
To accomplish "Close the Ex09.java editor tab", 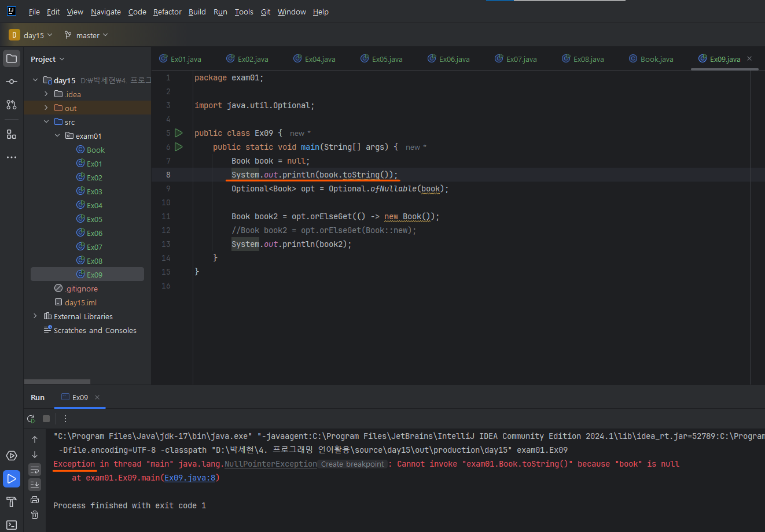I will [x=749, y=58].
